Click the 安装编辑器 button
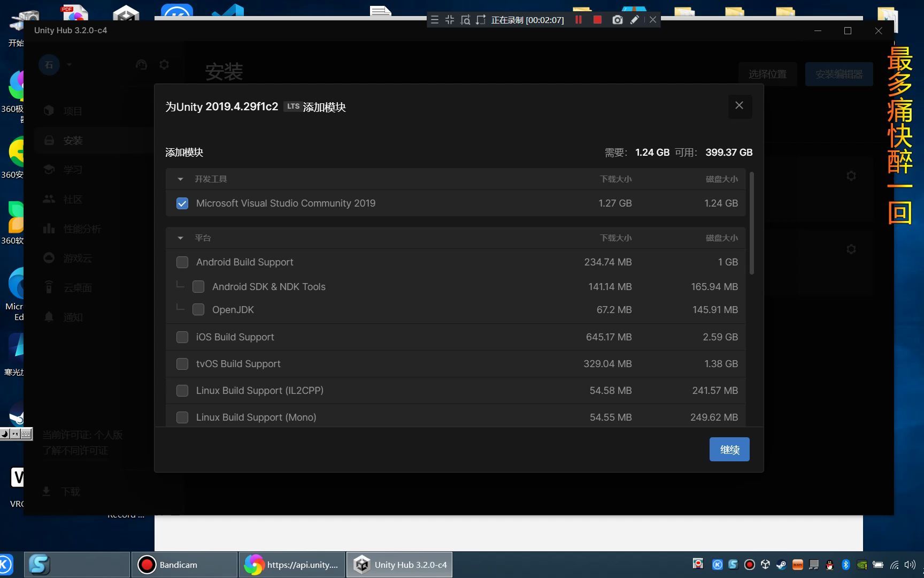 coord(839,74)
